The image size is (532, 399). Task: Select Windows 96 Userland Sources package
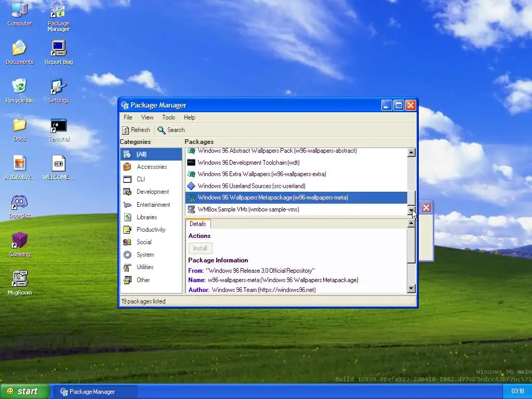click(x=296, y=186)
